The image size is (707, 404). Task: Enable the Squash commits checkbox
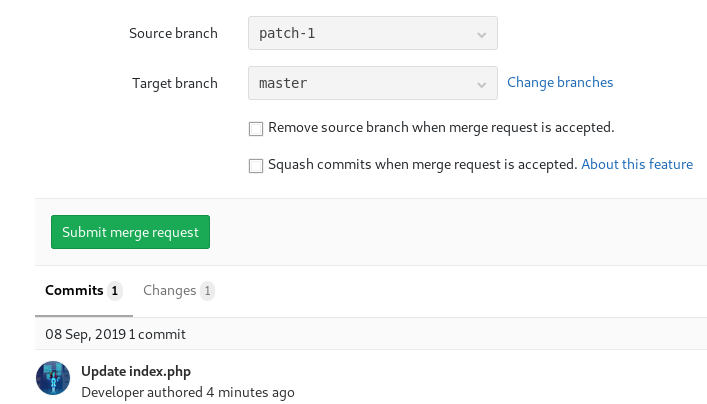click(256, 165)
